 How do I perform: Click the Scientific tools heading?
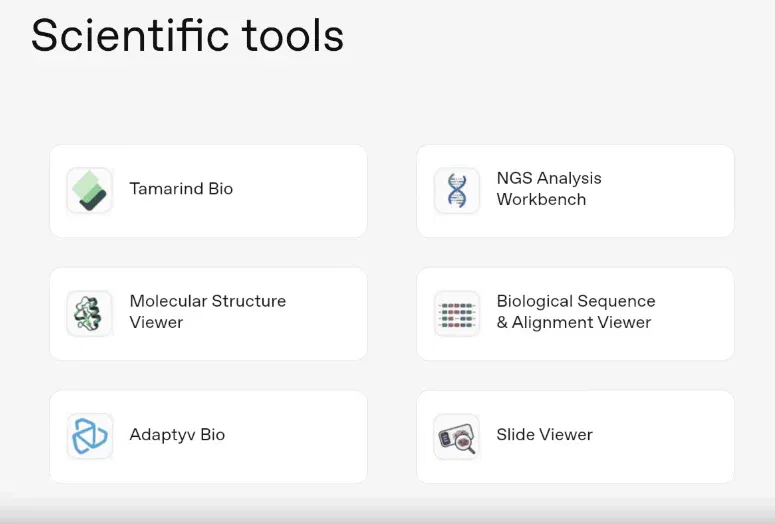pyautogui.click(x=187, y=35)
